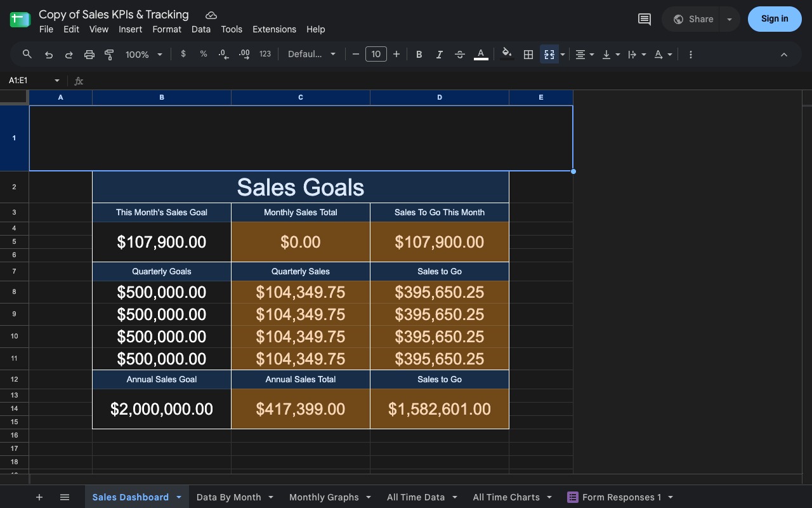Toggle italic formatting
The image size is (812, 508).
pos(439,55)
